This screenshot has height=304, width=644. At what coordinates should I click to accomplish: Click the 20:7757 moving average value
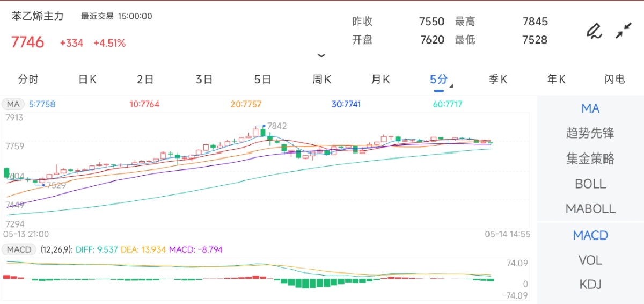(x=246, y=104)
